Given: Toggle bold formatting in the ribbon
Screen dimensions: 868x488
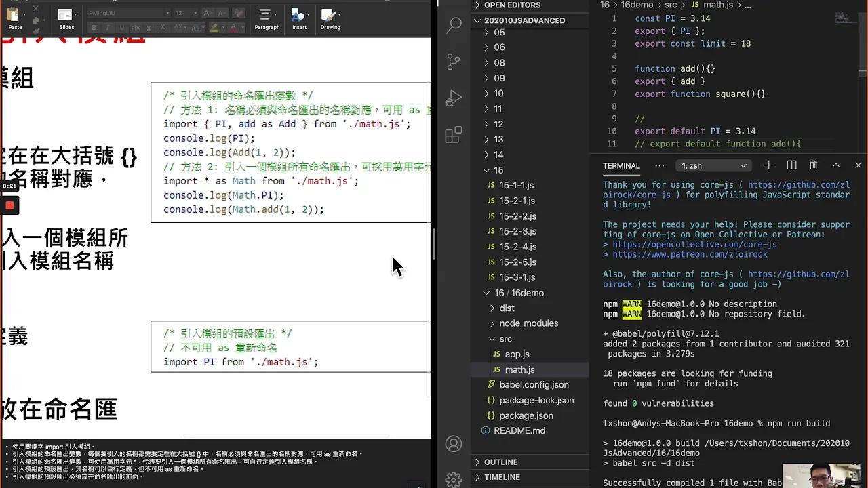Looking at the screenshot, I should pos(94,28).
